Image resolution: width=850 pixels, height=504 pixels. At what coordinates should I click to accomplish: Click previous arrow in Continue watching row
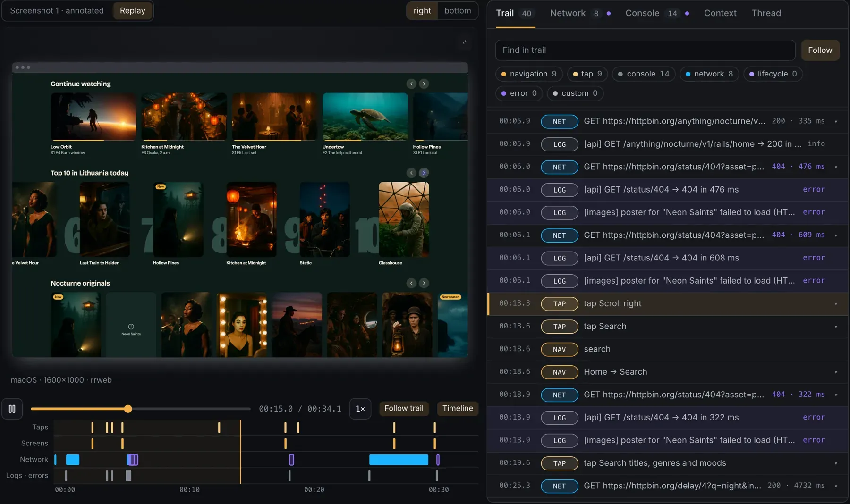(x=411, y=84)
